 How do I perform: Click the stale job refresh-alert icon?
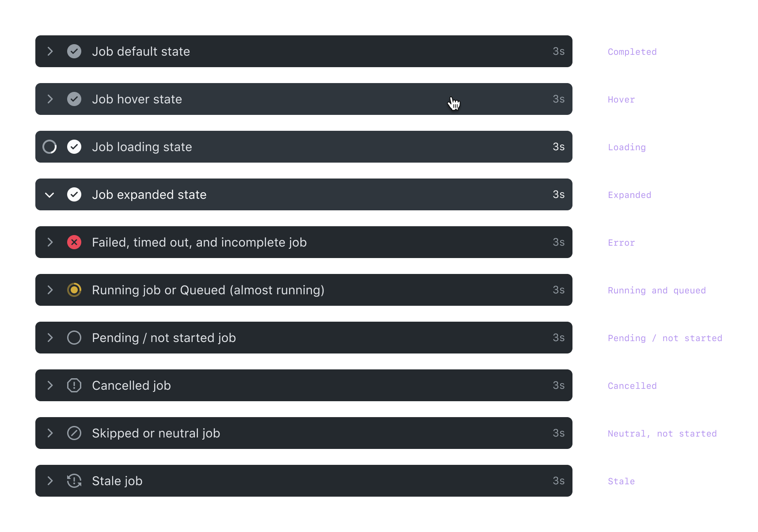[74, 481]
